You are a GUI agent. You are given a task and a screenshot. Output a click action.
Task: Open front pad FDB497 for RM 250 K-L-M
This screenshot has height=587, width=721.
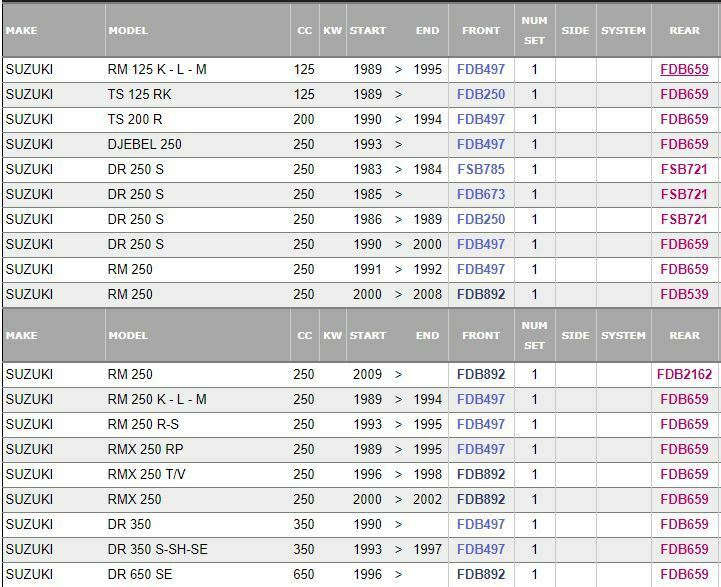point(481,399)
